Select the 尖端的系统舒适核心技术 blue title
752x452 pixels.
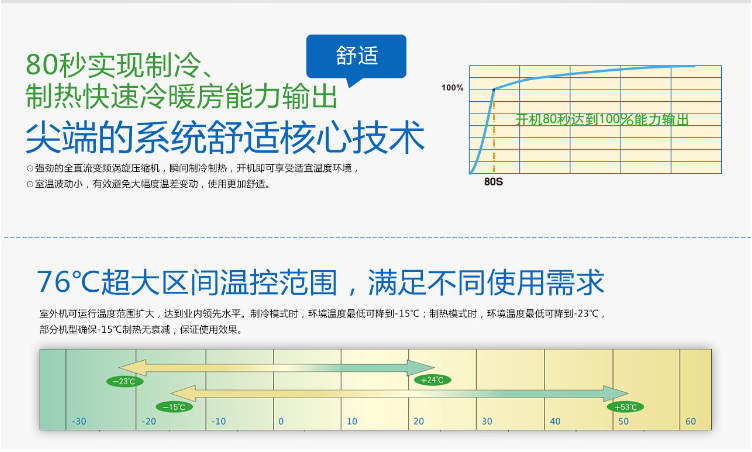coord(224,137)
